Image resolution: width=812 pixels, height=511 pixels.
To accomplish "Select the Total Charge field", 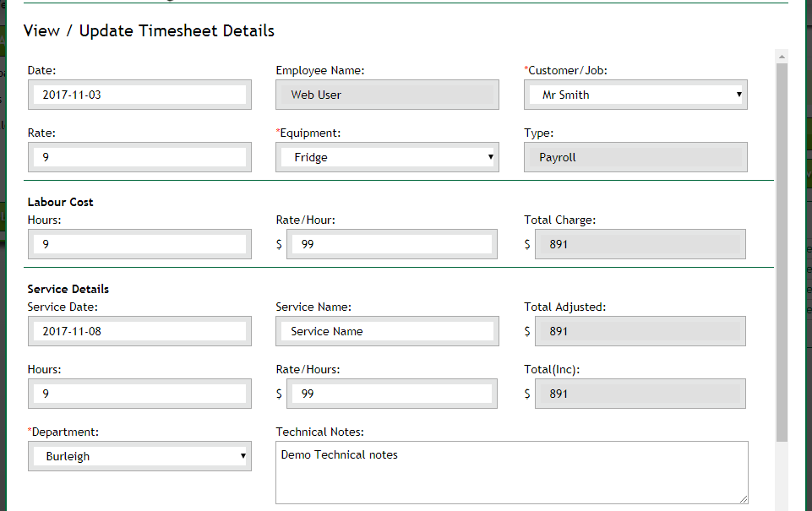I will click(640, 245).
